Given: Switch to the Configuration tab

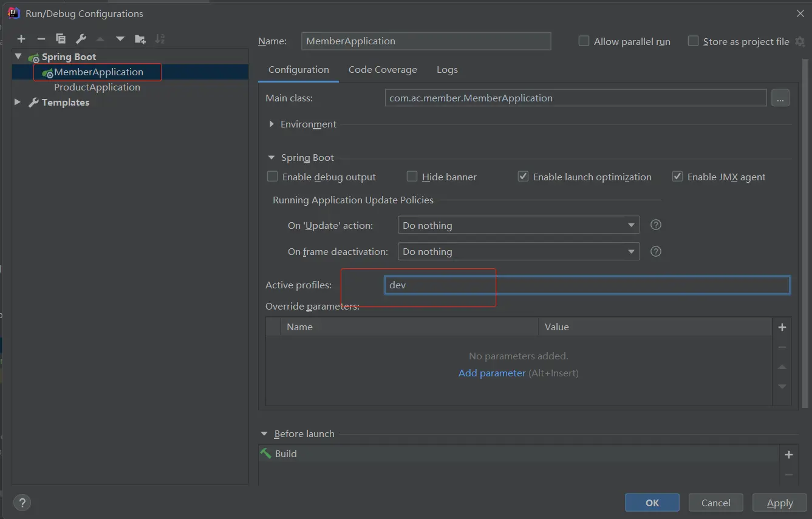Looking at the screenshot, I should click(x=299, y=70).
